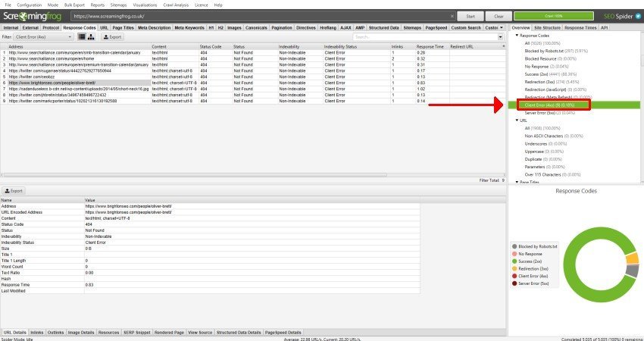
Task: Switch to list view icon beside filter
Action: [x=81, y=36]
